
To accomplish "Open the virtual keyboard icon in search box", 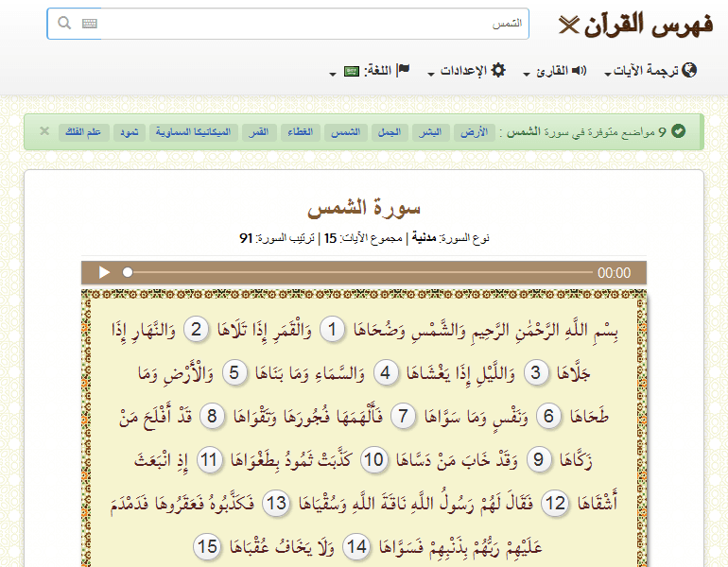I will coord(90,24).
